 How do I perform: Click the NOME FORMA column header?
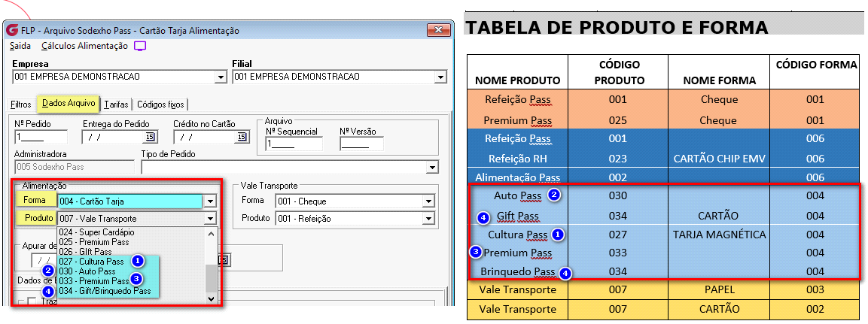tap(719, 80)
